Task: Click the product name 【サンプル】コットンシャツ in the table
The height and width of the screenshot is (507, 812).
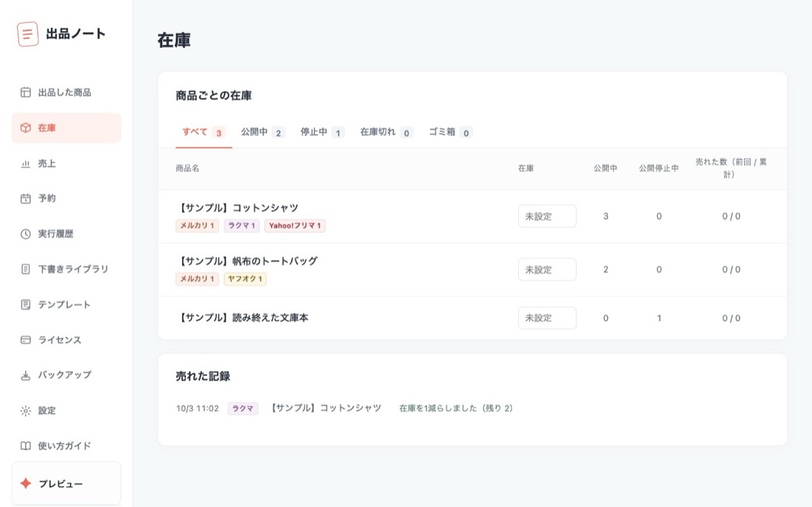Action: point(237,207)
